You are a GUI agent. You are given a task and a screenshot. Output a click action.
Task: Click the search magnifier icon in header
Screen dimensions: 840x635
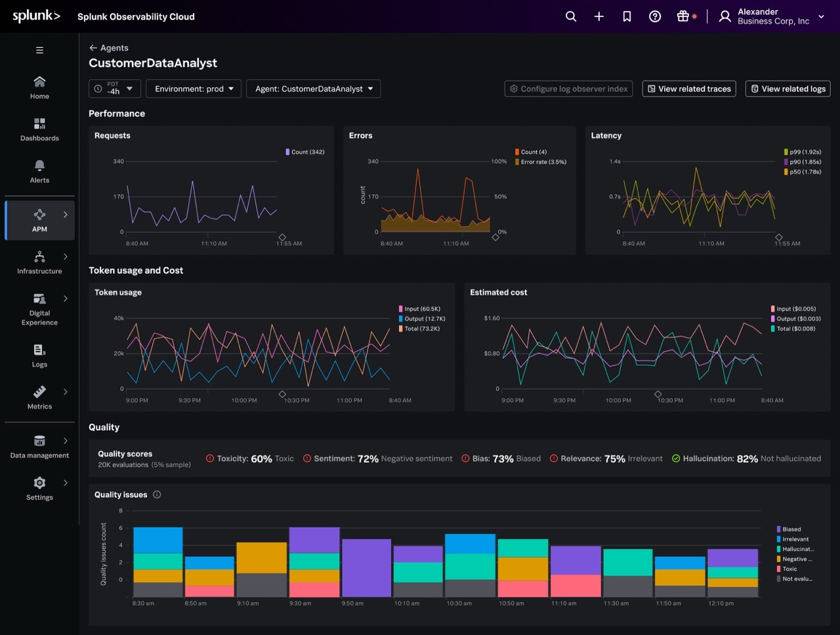tap(571, 16)
